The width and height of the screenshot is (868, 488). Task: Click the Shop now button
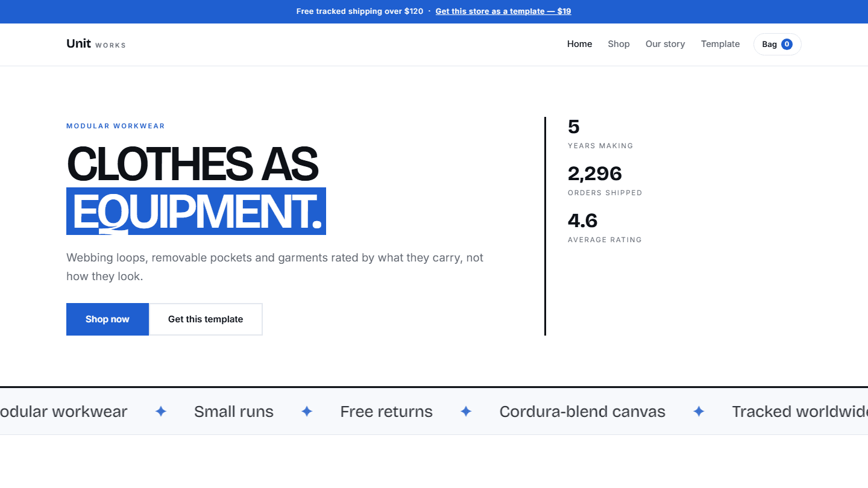107,319
